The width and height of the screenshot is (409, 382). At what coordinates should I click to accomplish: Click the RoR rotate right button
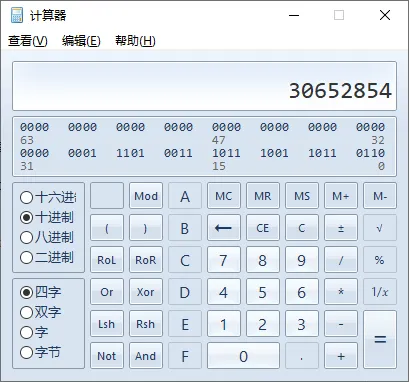(x=146, y=260)
